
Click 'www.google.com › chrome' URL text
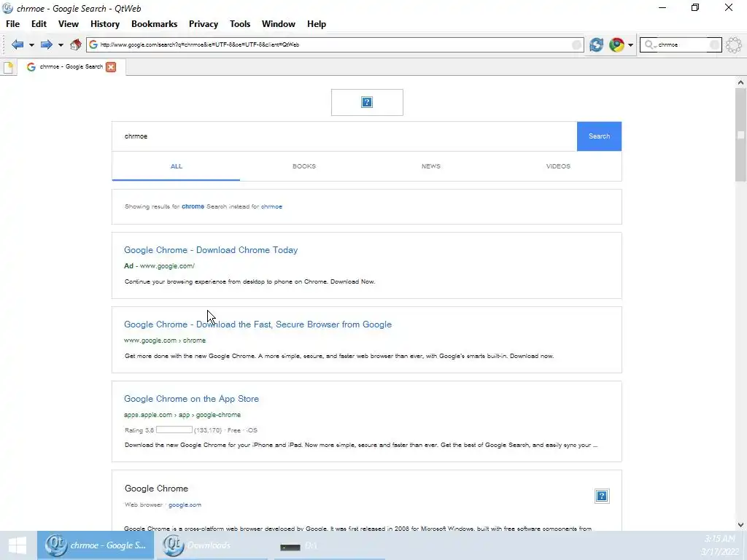click(165, 341)
